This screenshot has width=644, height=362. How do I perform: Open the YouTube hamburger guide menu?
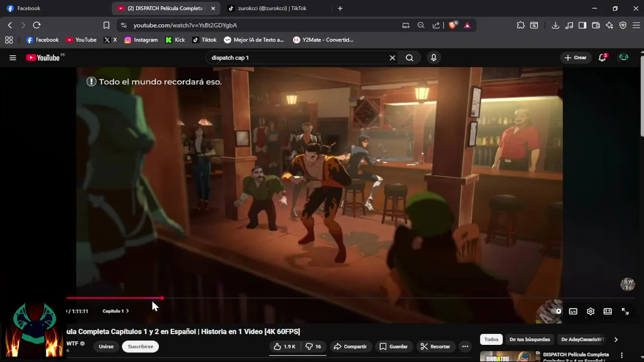click(13, 58)
